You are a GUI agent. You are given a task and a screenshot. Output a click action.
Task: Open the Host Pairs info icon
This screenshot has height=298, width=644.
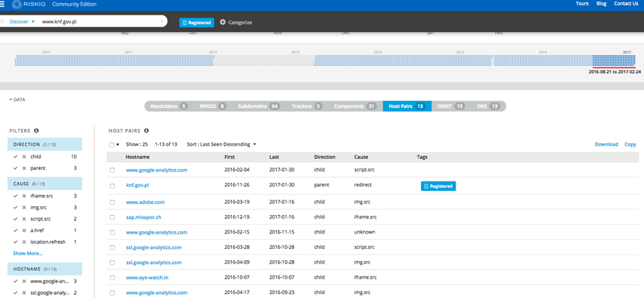[147, 130]
